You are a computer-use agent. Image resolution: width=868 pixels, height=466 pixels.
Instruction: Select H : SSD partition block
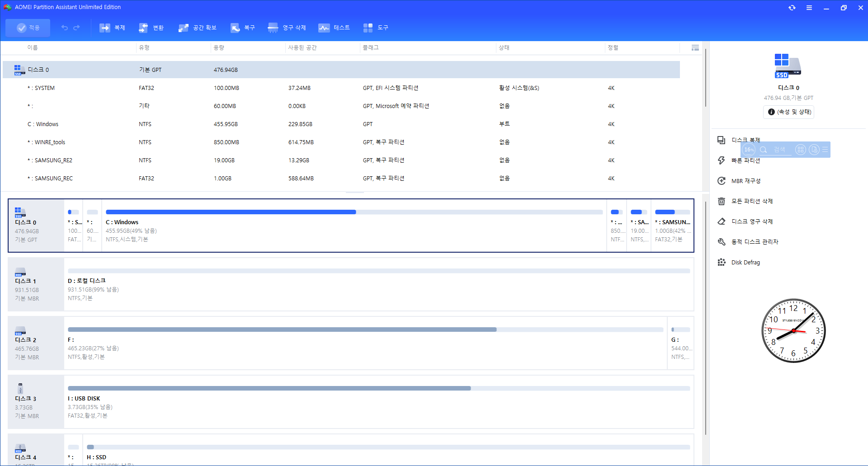tap(388, 450)
